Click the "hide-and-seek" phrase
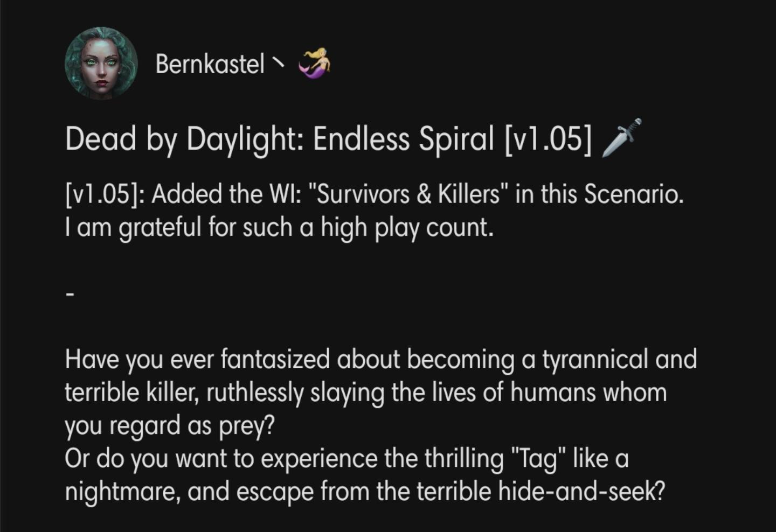The height and width of the screenshot is (532, 776). tap(578, 492)
